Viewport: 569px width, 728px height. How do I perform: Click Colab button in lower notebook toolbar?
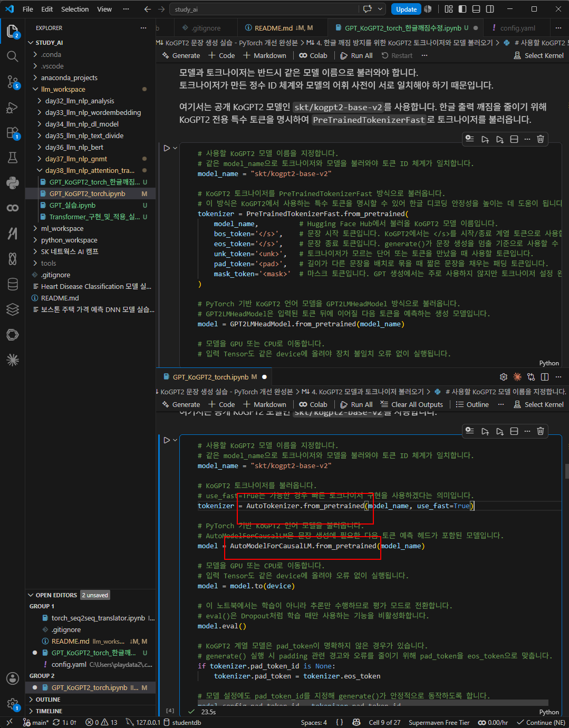click(313, 404)
